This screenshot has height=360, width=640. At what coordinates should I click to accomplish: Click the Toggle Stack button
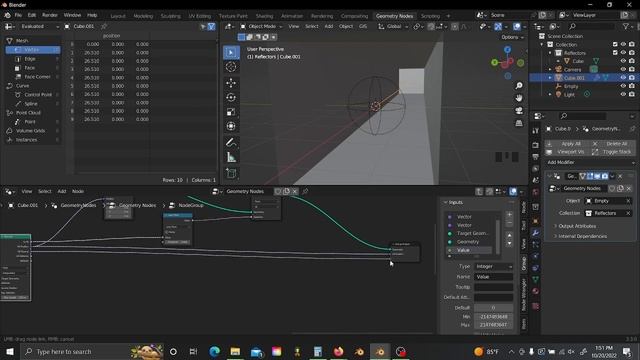(612, 152)
